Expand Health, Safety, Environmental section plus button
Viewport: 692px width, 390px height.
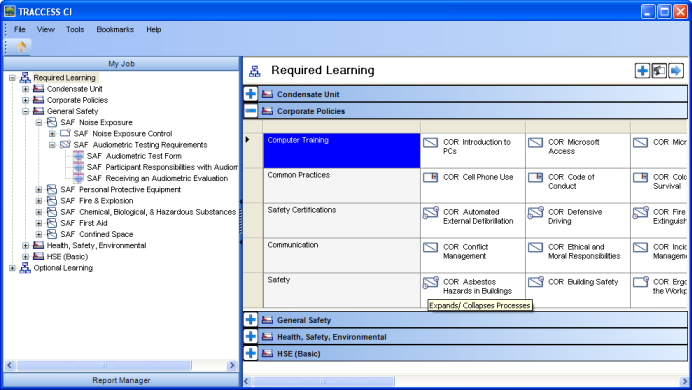tap(250, 337)
